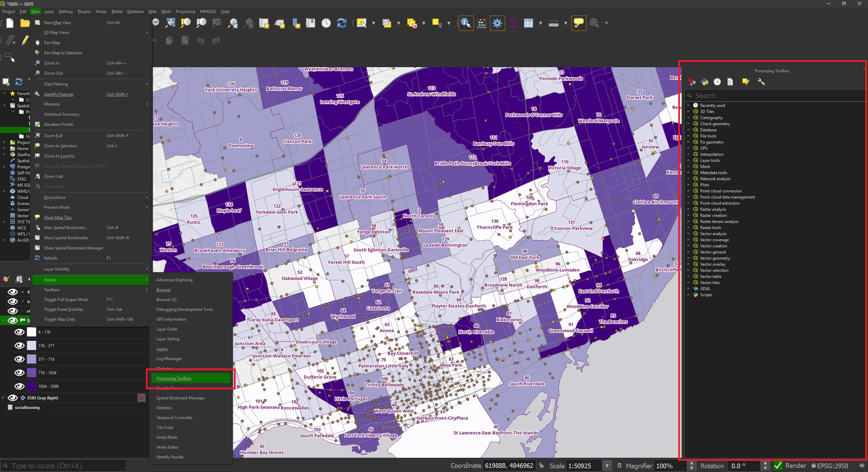The image size is (868, 472).
Task: Open the Python script icon in Processing Toolbox
Action: tap(705, 82)
